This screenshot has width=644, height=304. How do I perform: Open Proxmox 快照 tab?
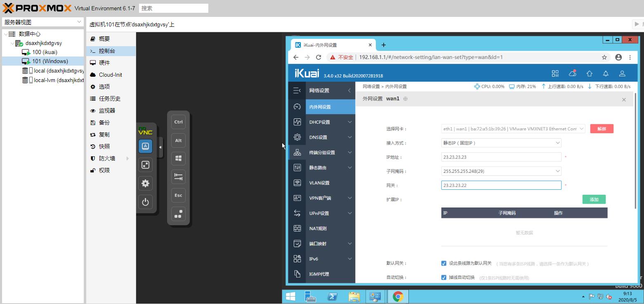point(111,146)
